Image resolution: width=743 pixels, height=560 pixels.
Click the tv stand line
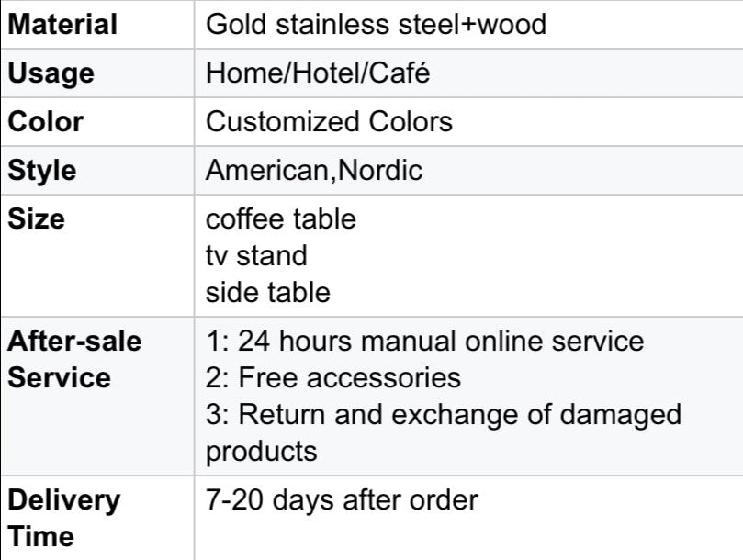coord(256,256)
